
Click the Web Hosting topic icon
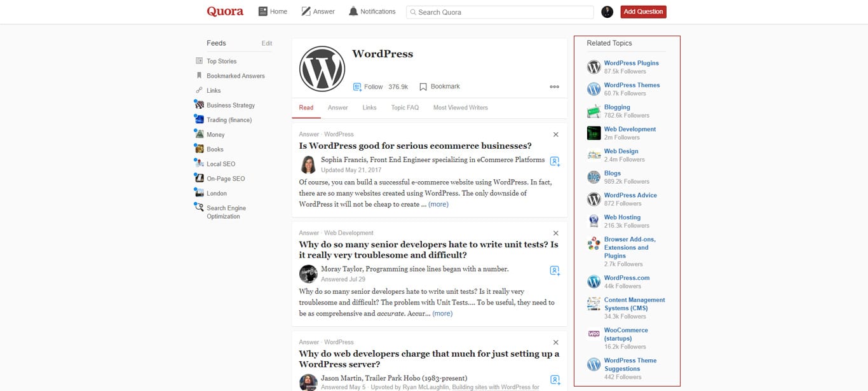593,221
